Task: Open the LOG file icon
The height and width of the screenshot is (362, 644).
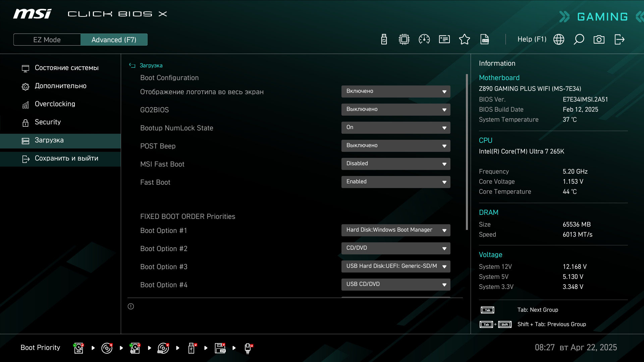Action: 485,40
